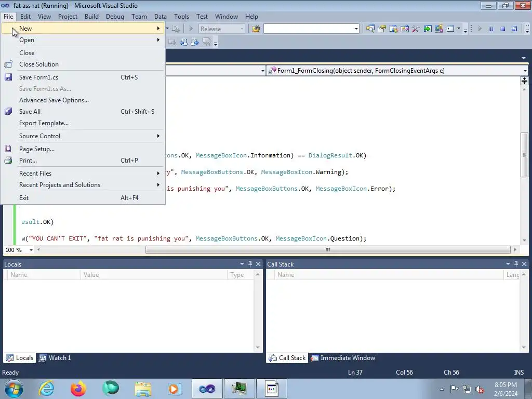Toggle auto-hide pin on Call Stack panel
This screenshot has height=399, width=532.
click(516, 264)
